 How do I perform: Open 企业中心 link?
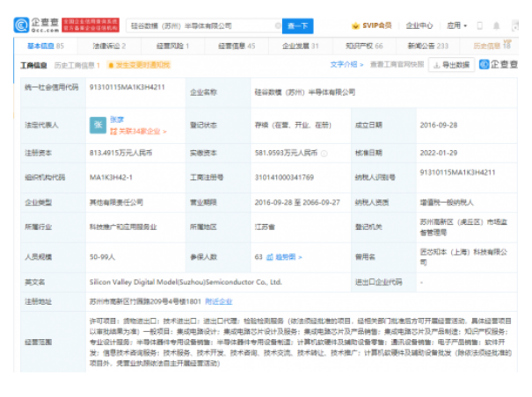[x=419, y=25]
